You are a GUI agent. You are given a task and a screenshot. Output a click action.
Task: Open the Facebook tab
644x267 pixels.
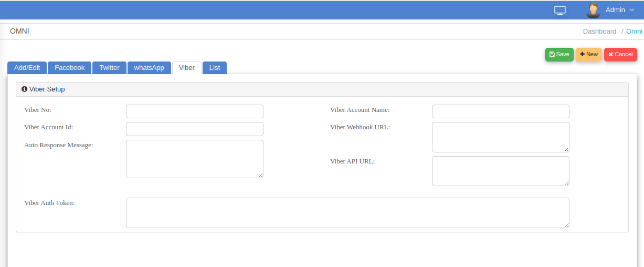(x=69, y=68)
